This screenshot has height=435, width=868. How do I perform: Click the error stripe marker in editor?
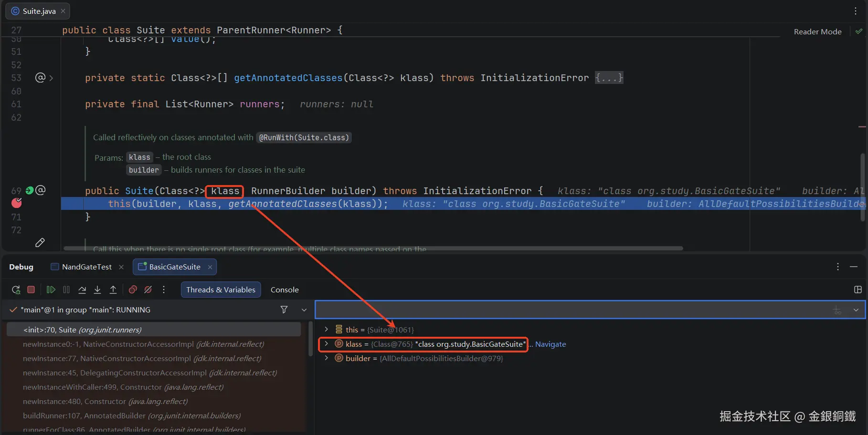(x=862, y=127)
